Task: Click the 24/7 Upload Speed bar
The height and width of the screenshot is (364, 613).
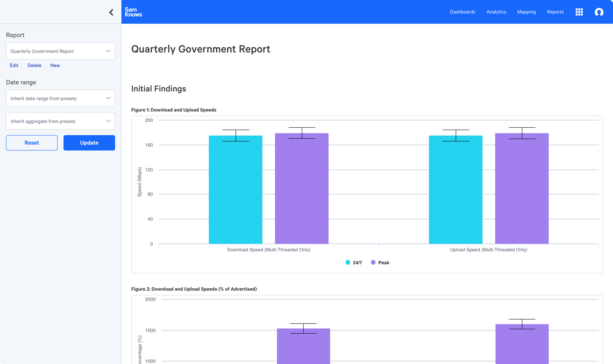Action: (x=456, y=189)
